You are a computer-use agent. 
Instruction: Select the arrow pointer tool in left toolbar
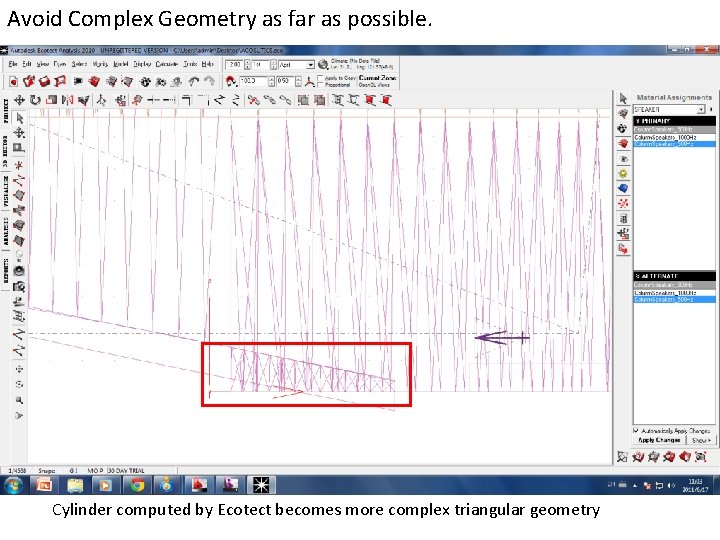click(x=19, y=118)
